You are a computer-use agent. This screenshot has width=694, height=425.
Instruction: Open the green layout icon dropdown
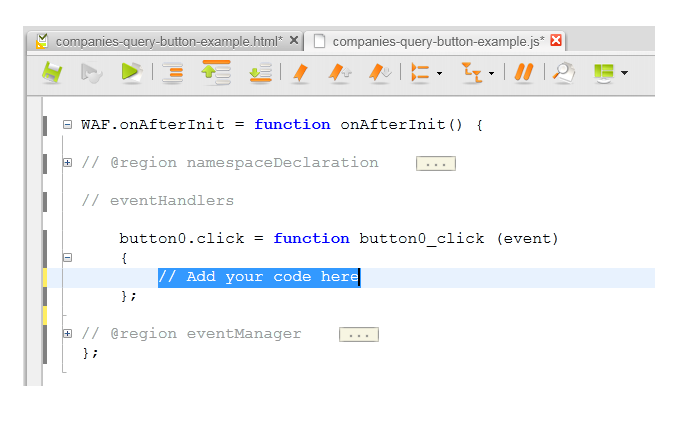625,74
